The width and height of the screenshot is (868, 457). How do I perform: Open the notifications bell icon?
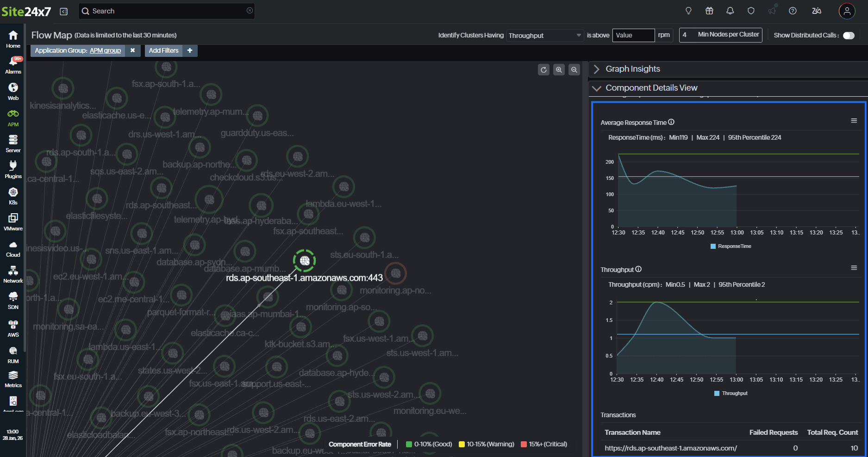coord(730,11)
